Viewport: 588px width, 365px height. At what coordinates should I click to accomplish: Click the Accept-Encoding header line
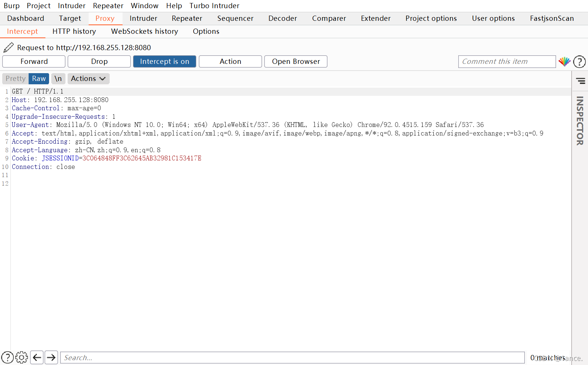pyautogui.click(x=68, y=141)
